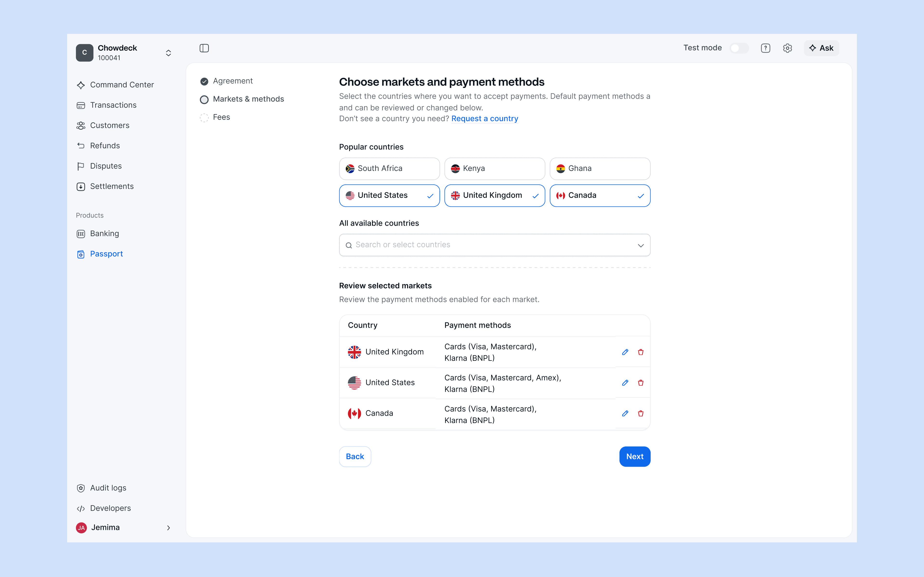This screenshot has width=924, height=577.
Task: Deselect United States country chip
Action: coord(389,195)
